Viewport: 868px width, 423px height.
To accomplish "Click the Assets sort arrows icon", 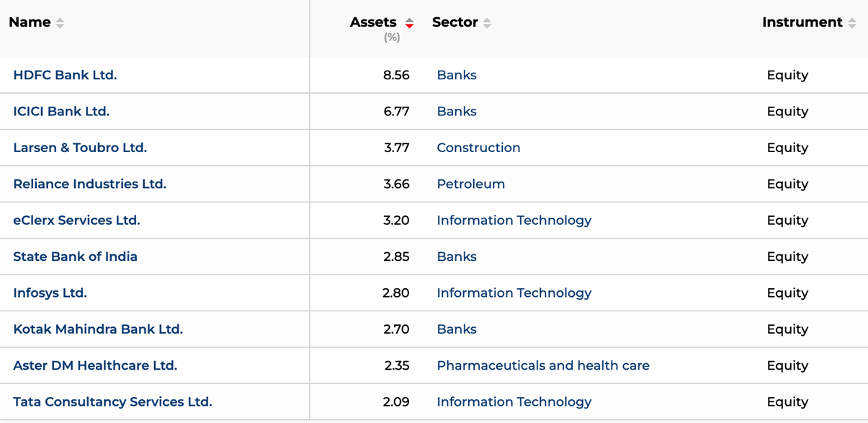I will tap(409, 23).
